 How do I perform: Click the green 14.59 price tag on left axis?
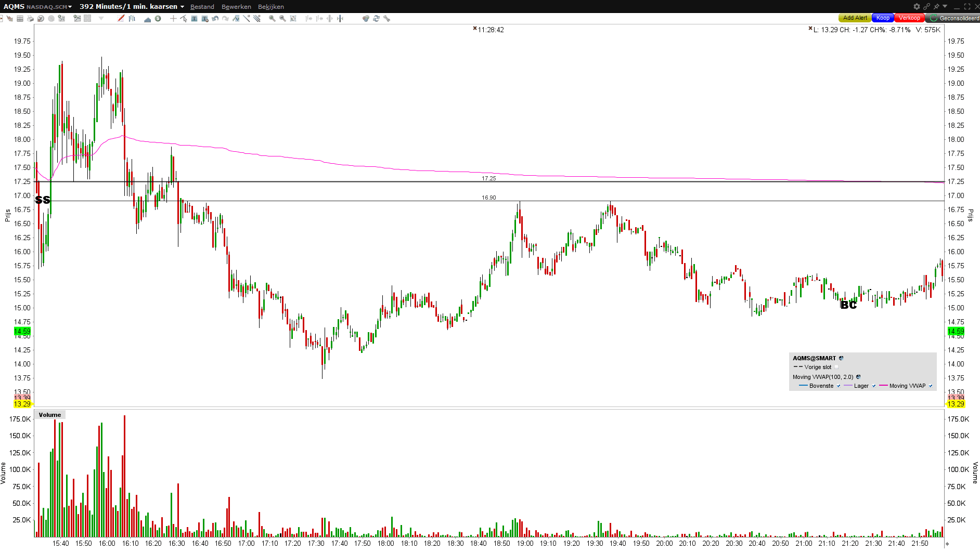22,331
